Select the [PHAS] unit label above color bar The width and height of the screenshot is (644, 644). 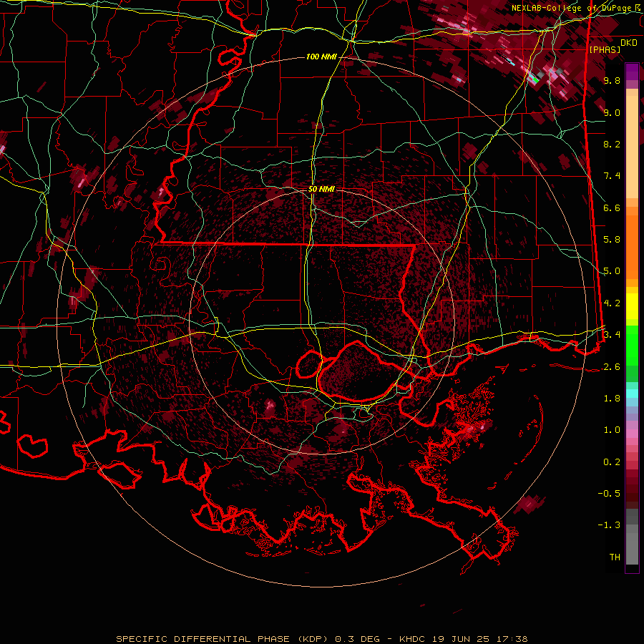pos(605,49)
